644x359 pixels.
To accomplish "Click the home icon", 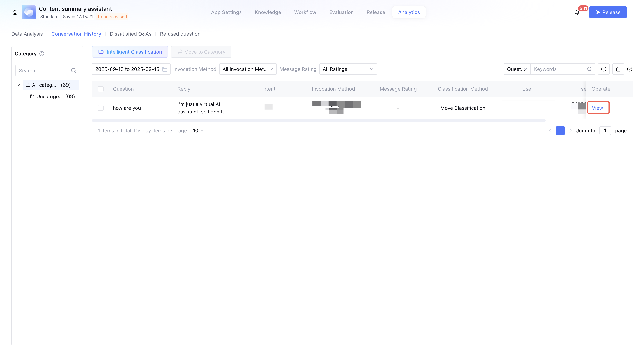I will pyautogui.click(x=15, y=12).
